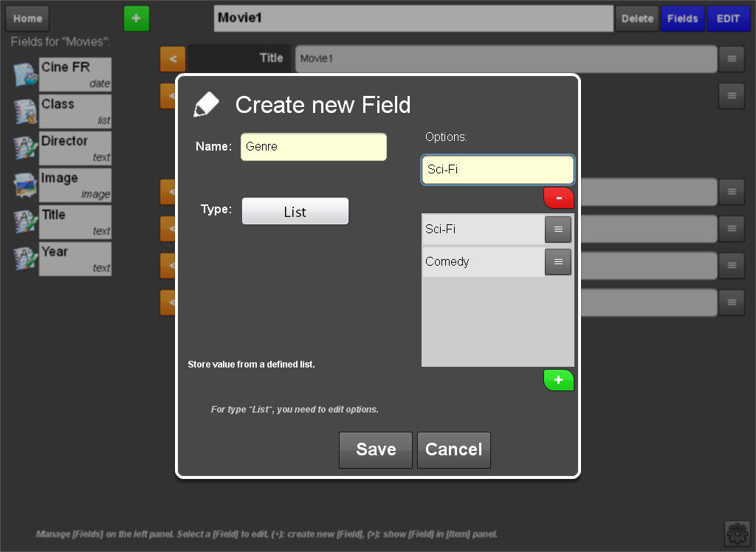Click the Image field picture icon
Viewport: 756px width, 552px height.
[x=25, y=185]
